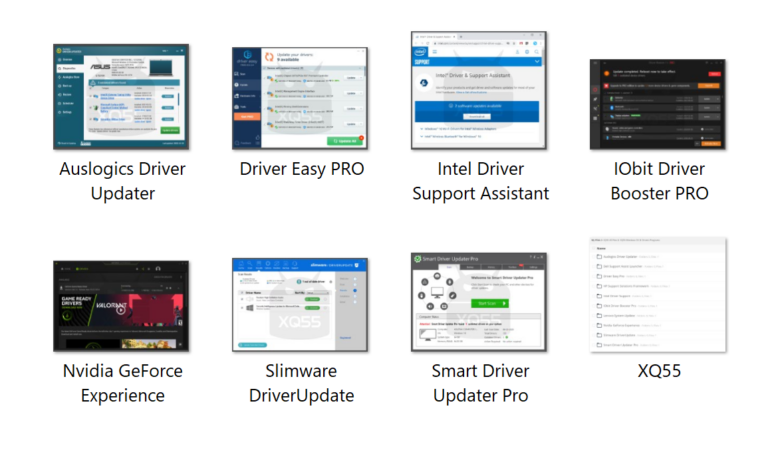
Task: Click the "XQ55" item name text
Action: coord(659,371)
